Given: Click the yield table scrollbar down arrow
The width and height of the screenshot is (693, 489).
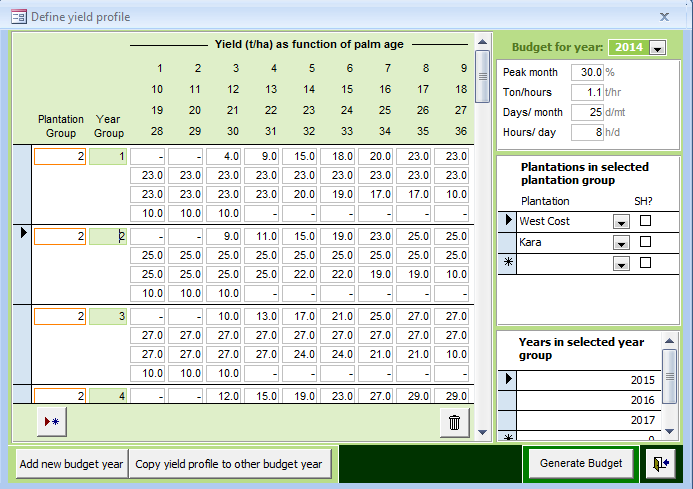Looking at the screenshot, I should click(483, 432).
